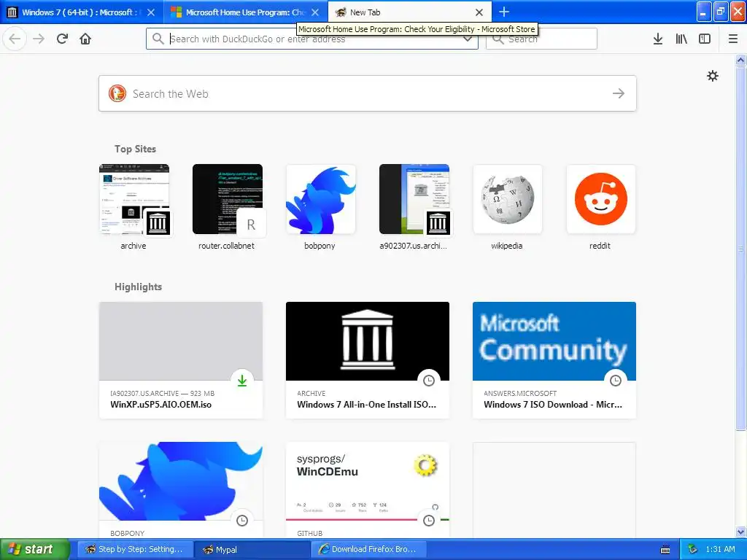Open the home page icon
Screen dimensions: 747x560
[85, 39]
